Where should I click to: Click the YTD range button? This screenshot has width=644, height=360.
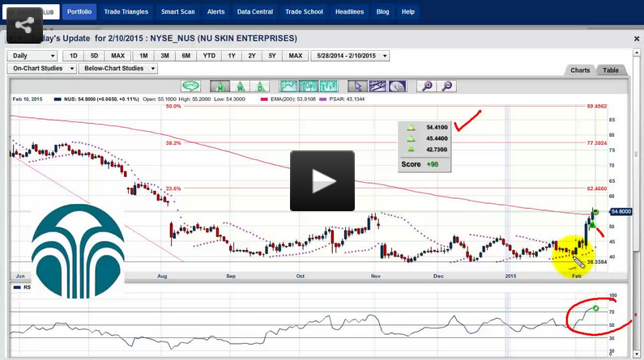pos(210,56)
